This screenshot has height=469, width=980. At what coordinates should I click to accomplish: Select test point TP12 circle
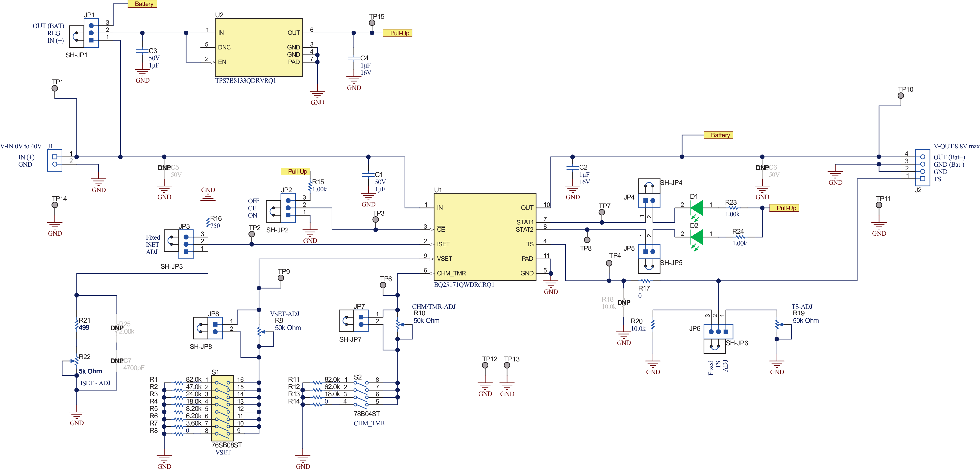pos(485,365)
